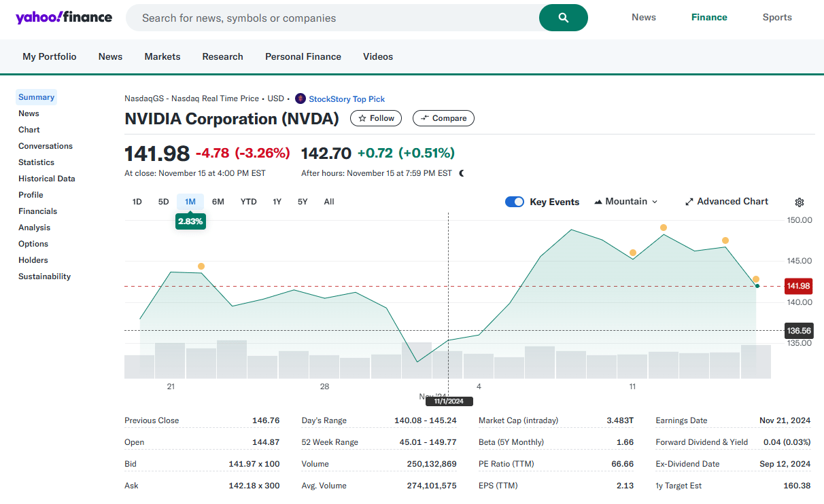Open the Markets menu
824x504 pixels.
tap(162, 57)
